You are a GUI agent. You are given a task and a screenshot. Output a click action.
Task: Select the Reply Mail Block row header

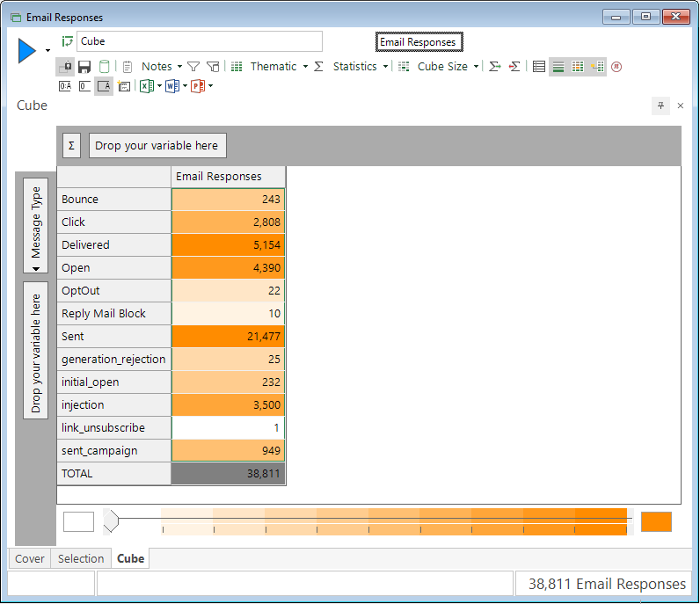pyautogui.click(x=114, y=314)
